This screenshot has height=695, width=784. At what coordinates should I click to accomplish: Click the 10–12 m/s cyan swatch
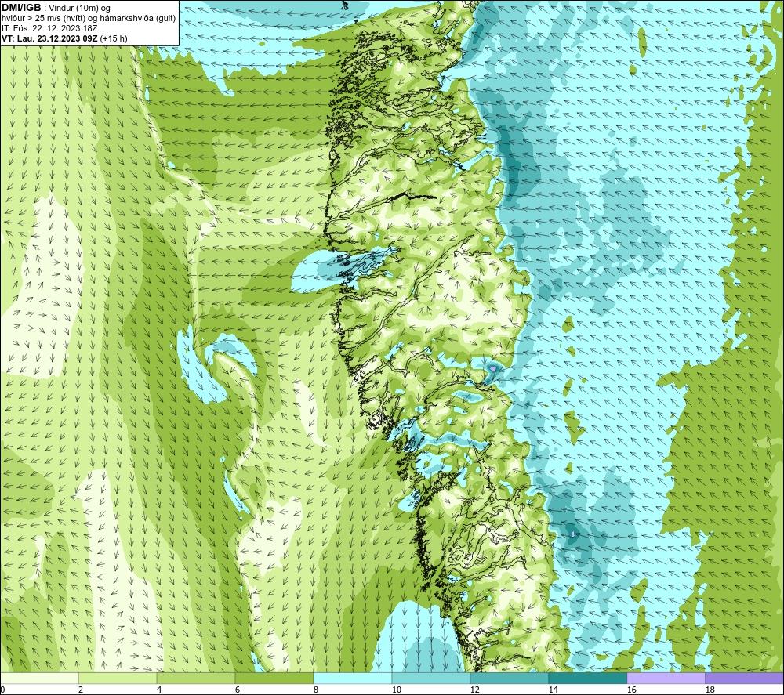point(431,678)
